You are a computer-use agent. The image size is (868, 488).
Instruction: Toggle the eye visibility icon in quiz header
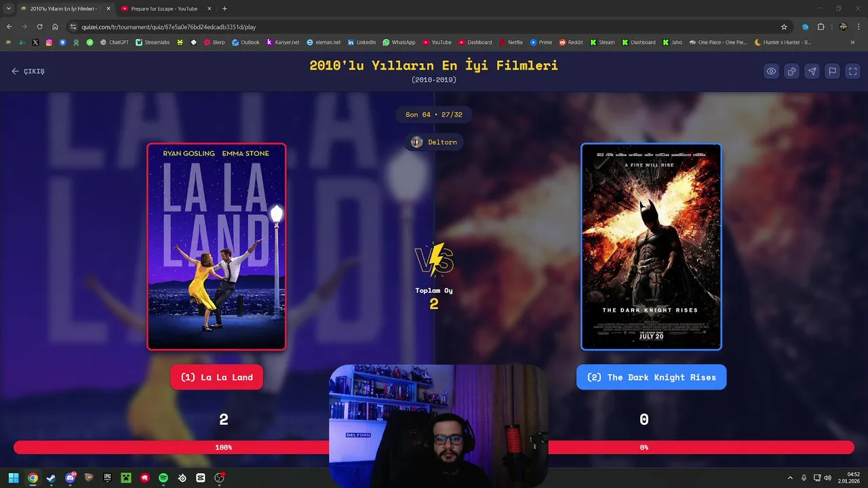click(771, 71)
